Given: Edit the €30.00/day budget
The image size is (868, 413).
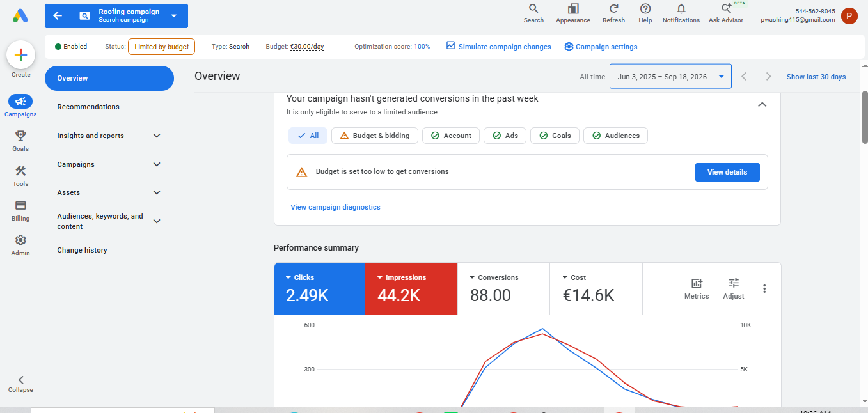Looking at the screenshot, I should (307, 47).
